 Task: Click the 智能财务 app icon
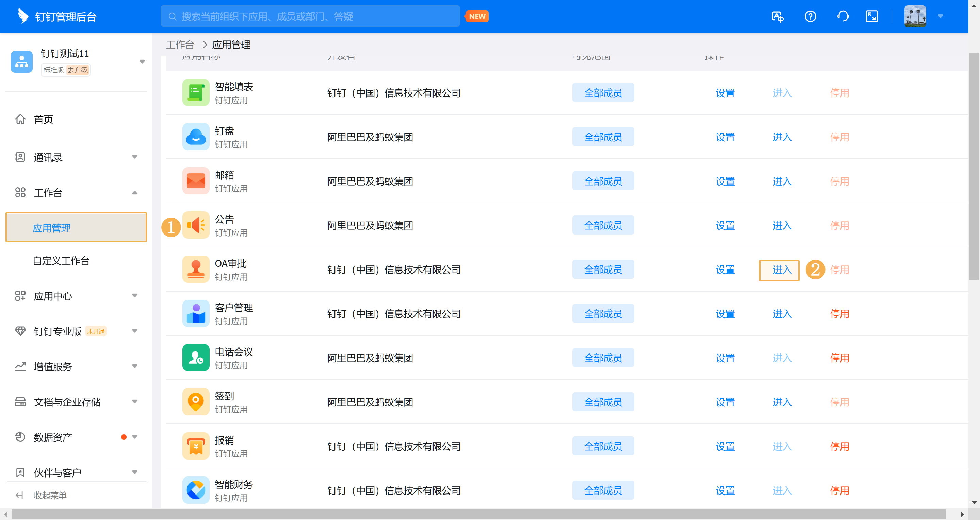[x=196, y=490]
